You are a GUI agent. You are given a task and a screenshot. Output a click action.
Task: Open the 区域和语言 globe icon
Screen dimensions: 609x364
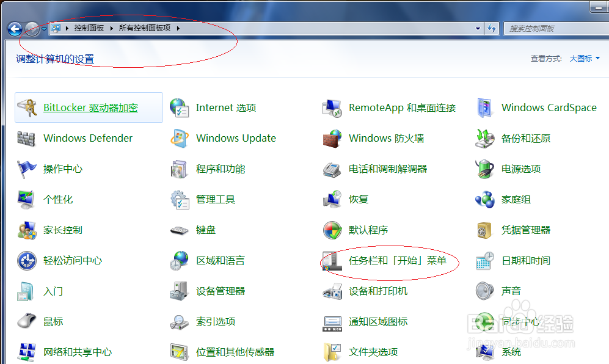[x=180, y=261]
